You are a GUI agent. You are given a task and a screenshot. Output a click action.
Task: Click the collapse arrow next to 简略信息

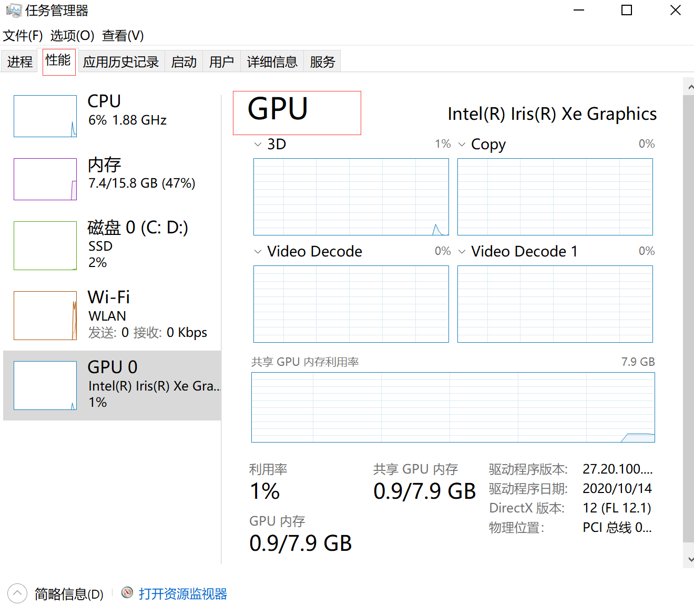click(17, 593)
